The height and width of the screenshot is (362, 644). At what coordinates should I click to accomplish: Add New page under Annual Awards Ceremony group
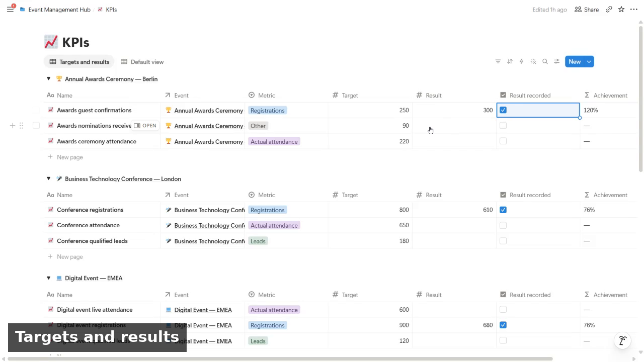(65, 157)
